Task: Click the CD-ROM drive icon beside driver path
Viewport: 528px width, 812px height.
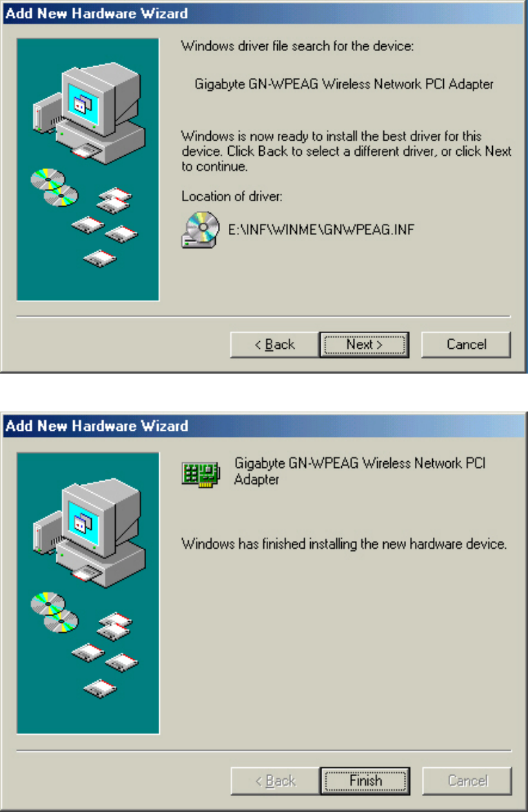Action: click(x=201, y=230)
